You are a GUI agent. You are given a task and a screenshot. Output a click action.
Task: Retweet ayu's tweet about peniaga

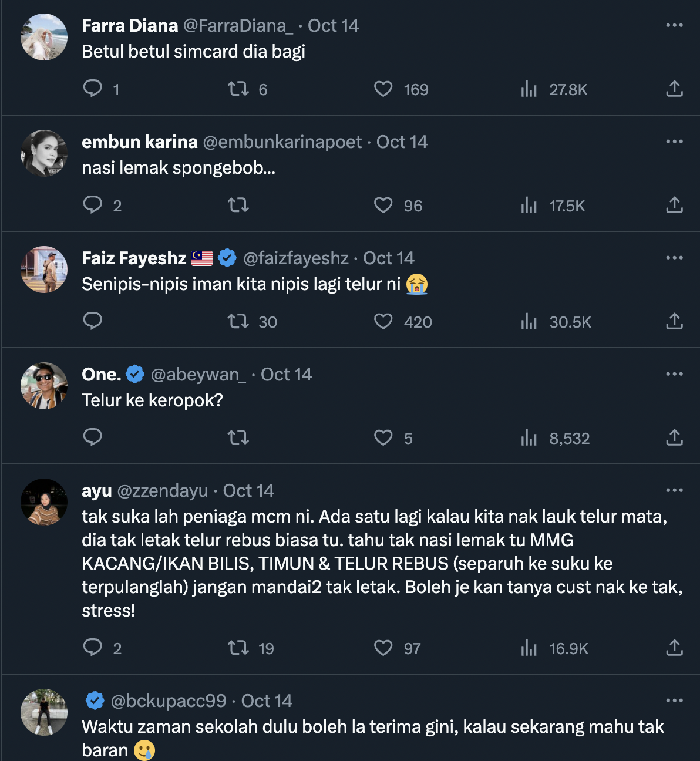(x=238, y=648)
